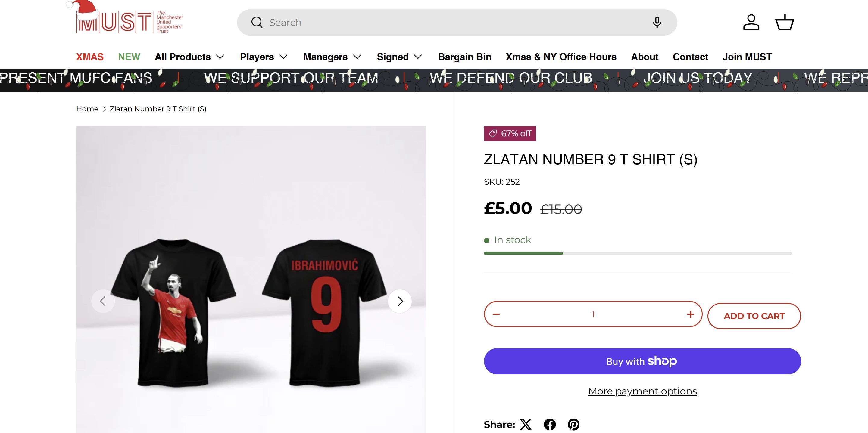Image resolution: width=868 pixels, height=433 pixels.
Task: Decrease quantity with minus button
Action: click(x=496, y=314)
